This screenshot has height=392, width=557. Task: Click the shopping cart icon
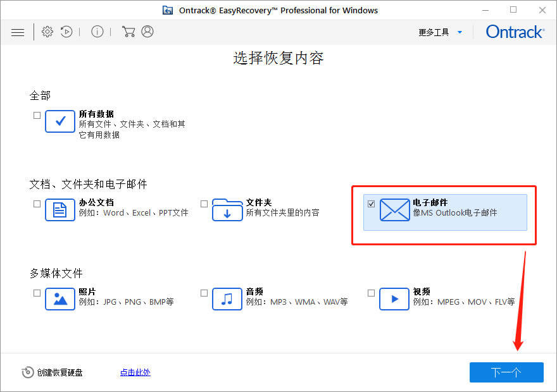pyautogui.click(x=128, y=32)
